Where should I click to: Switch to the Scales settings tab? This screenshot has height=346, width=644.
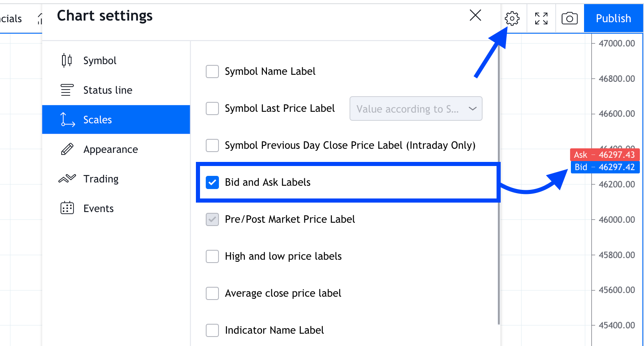(116, 120)
